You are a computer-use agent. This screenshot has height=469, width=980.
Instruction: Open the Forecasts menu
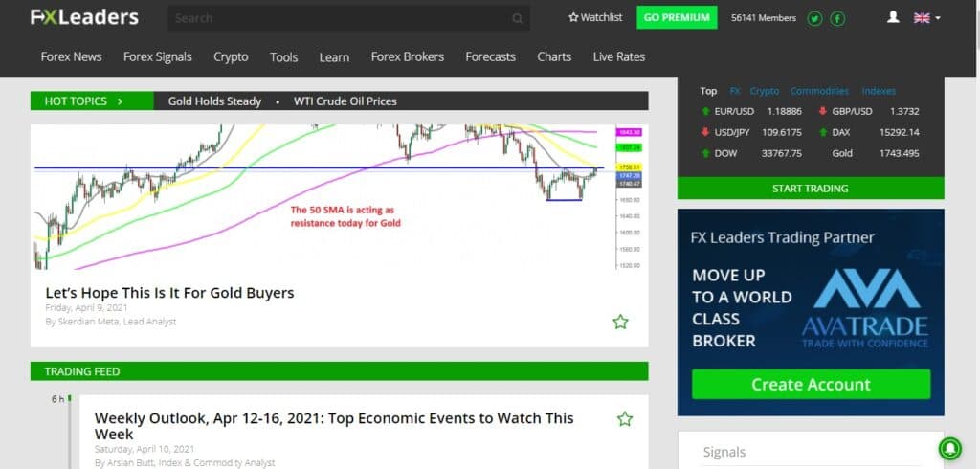pyautogui.click(x=491, y=56)
